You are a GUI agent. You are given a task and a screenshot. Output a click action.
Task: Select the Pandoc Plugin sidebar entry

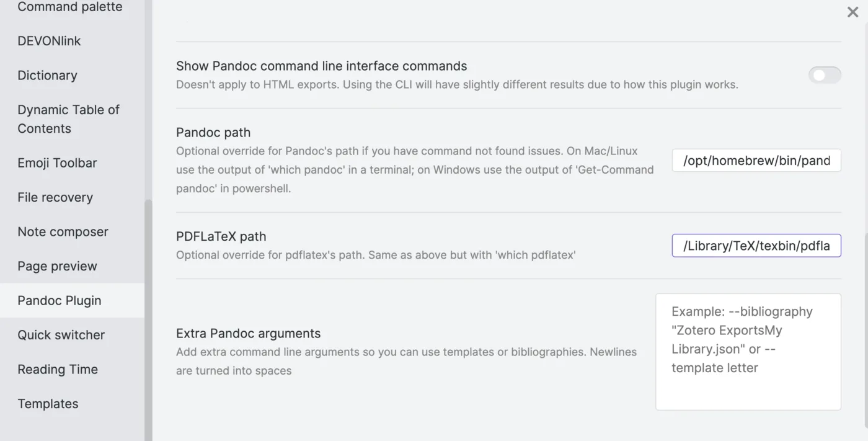point(59,300)
